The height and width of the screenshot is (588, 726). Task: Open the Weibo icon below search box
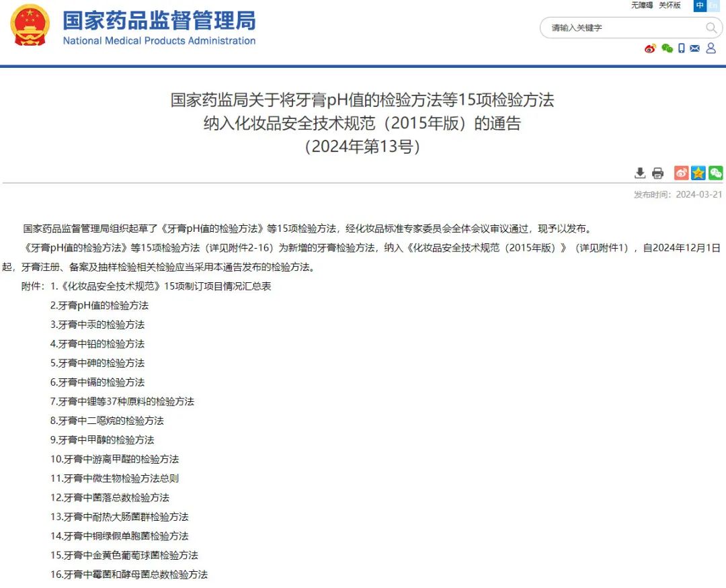(650, 48)
